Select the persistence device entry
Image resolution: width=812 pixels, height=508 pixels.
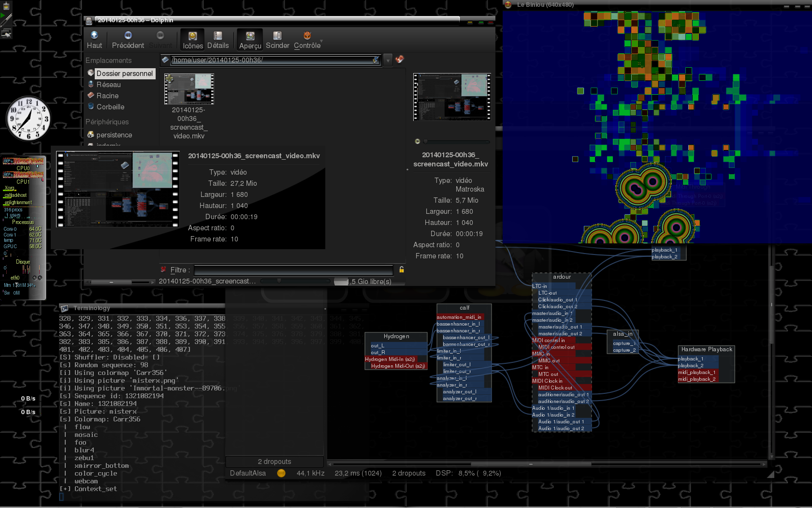click(114, 135)
